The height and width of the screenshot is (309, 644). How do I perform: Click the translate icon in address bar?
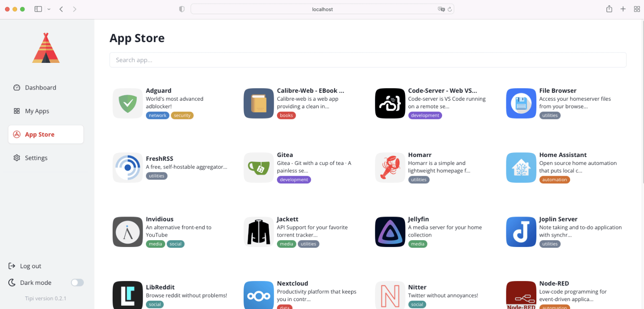click(x=441, y=9)
